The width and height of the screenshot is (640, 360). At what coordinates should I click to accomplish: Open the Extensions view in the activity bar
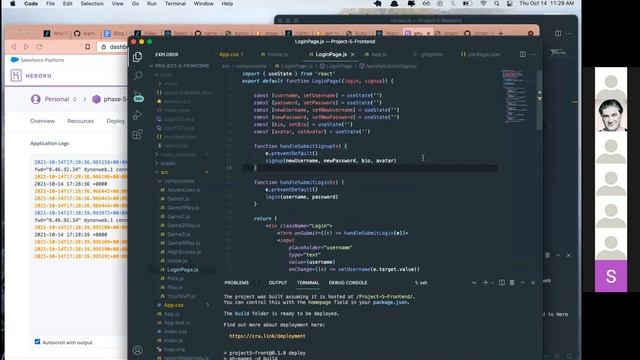pos(138,134)
